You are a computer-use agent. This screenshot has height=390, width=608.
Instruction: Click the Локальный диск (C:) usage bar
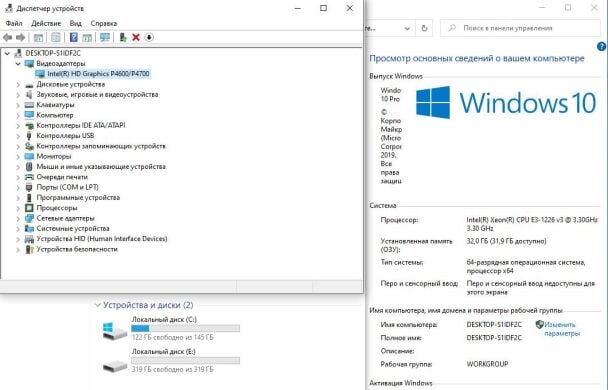[x=185, y=329]
